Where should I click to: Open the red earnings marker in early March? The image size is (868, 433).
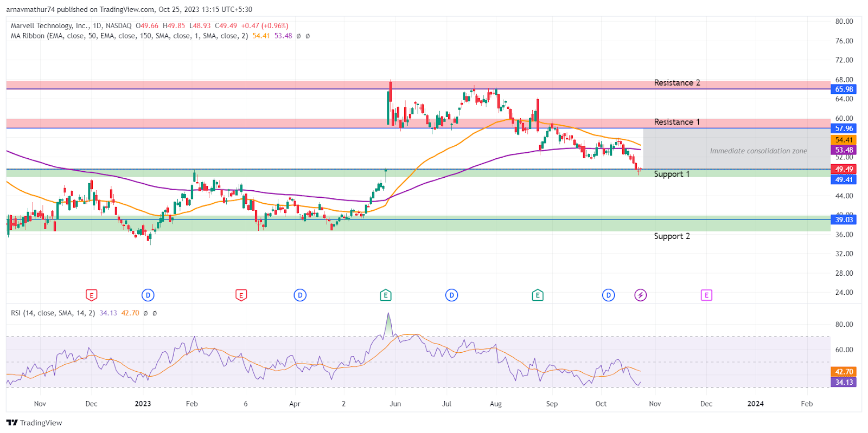pos(241,295)
